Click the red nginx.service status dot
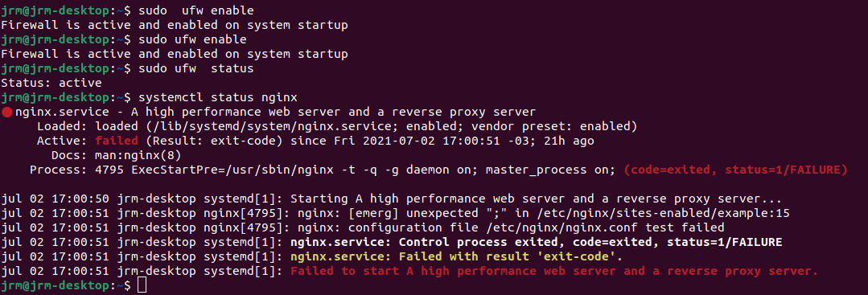This screenshot has width=868, height=295. pyautogui.click(x=7, y=113)
